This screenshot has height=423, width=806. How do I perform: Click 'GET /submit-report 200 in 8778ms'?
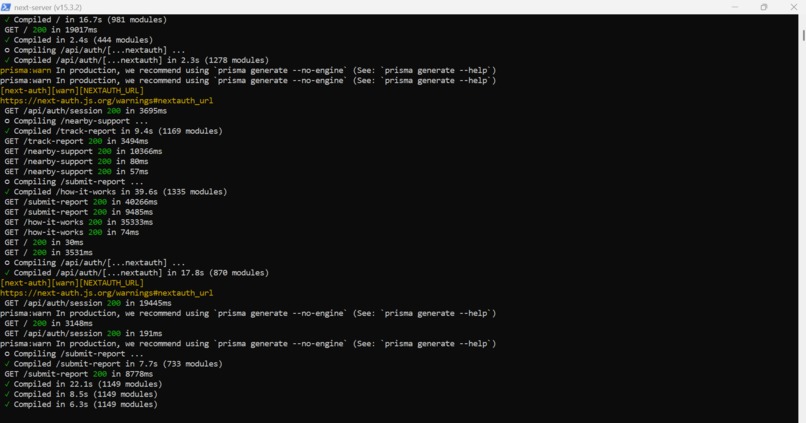(x=79, y=374)
